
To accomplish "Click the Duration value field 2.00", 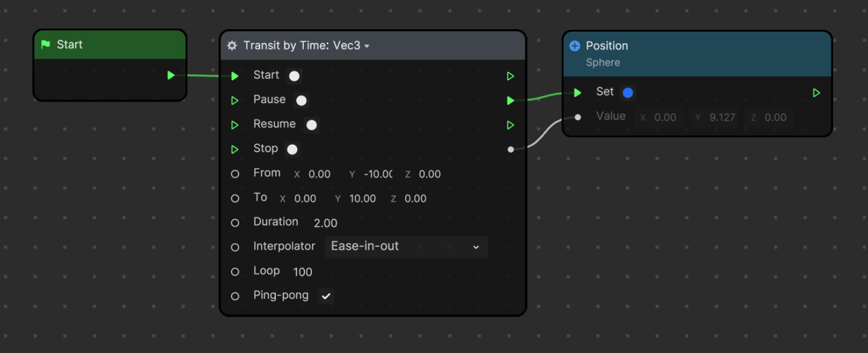I will tap(325, 223).
